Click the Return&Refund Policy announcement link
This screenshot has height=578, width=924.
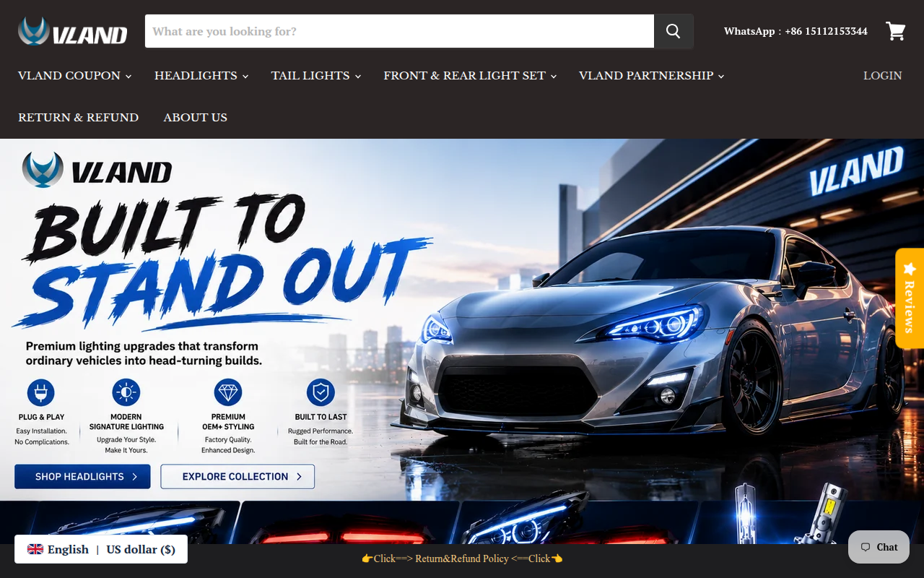(x=462, y=558)
